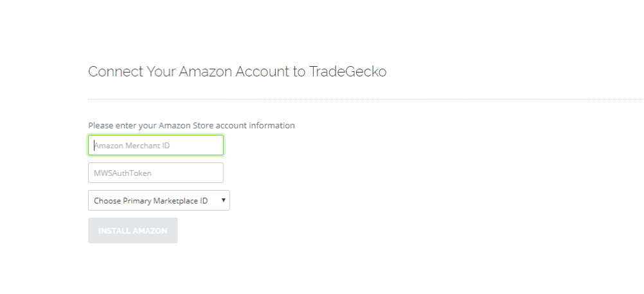
Task: Click the text cursor in the Merchant ID field
Action: [94, 145]
